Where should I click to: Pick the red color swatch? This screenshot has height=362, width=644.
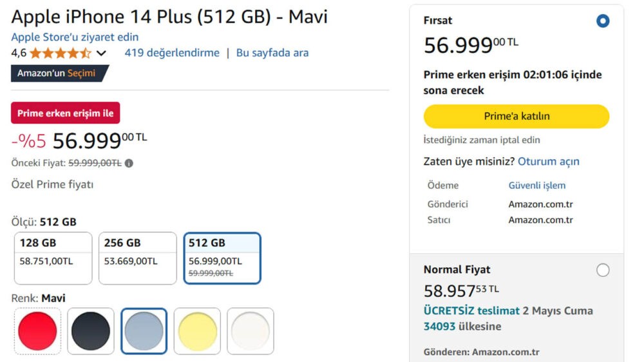[37, 331]
